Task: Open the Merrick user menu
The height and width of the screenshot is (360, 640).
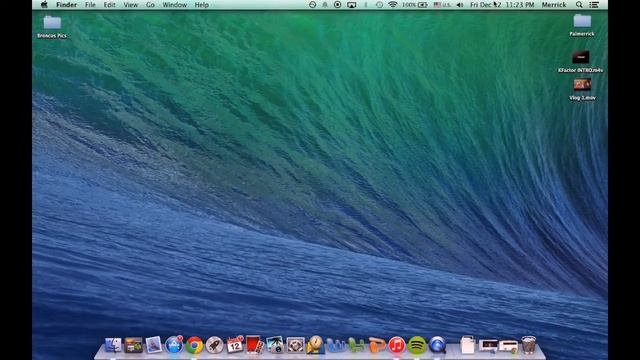Action: point(554,5)
